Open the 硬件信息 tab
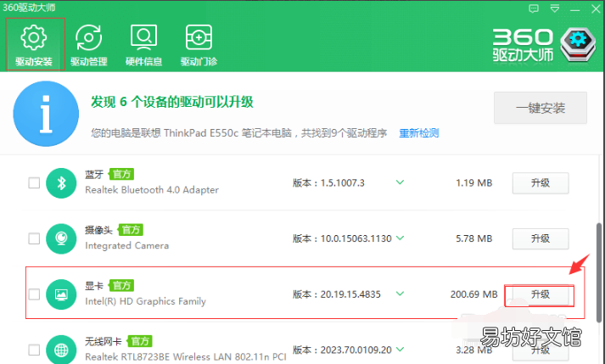 pos(143,44)
